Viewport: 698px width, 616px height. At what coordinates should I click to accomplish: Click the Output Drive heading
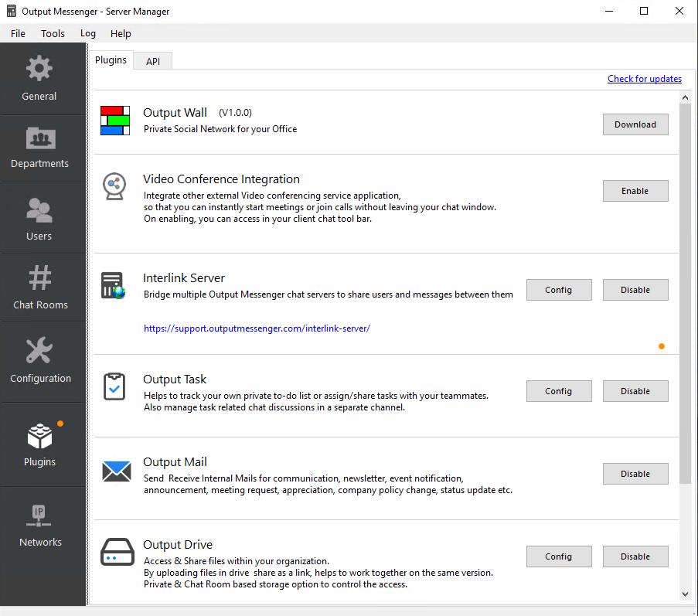178,545
